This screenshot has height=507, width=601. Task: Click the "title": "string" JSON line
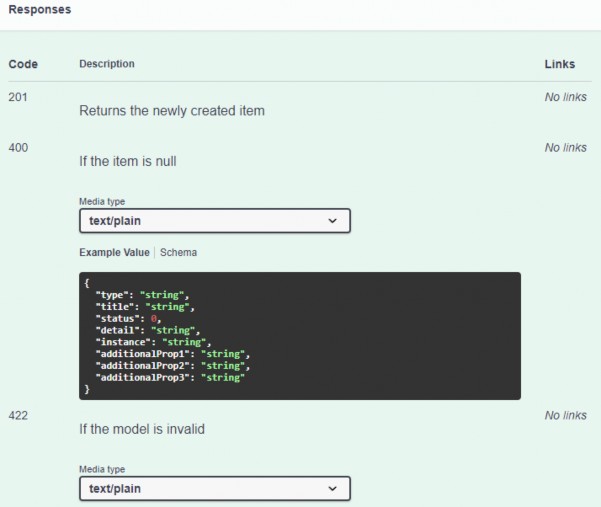click(x=145, y=307)
